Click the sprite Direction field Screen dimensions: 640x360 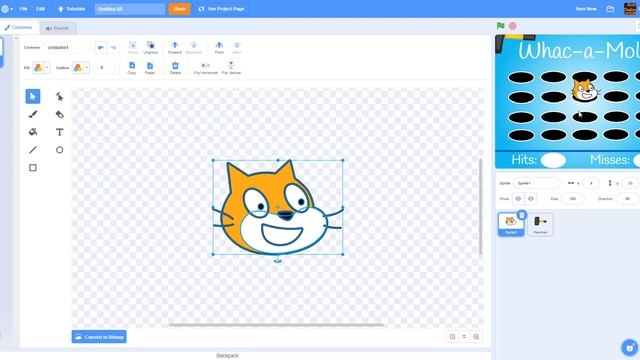click(628, 199)
